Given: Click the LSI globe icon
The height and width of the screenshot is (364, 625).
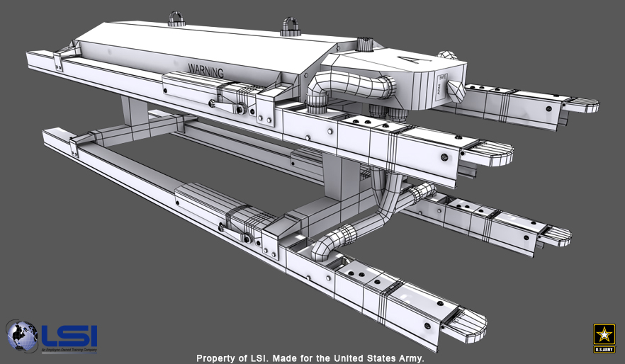Looking at the screenshot, I should (21, 336).
